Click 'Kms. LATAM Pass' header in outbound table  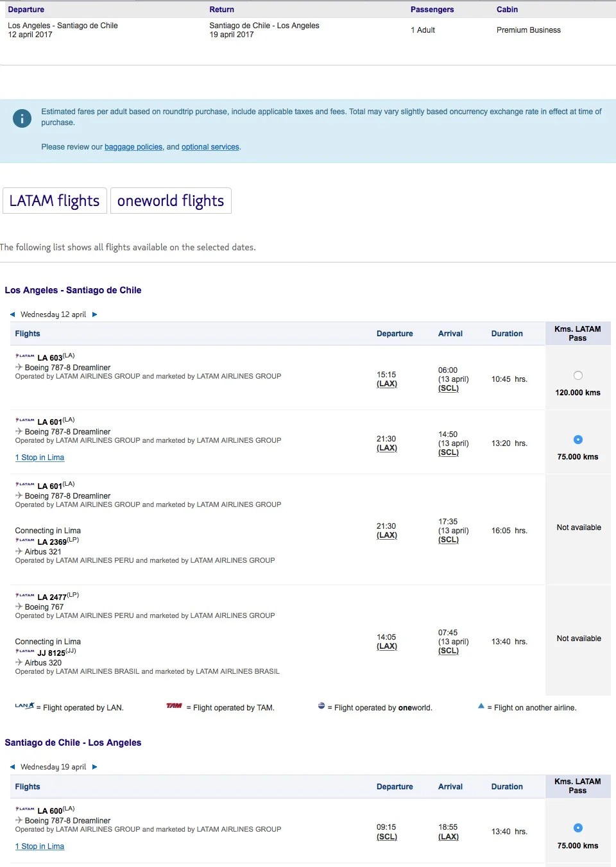pos(577,334)
